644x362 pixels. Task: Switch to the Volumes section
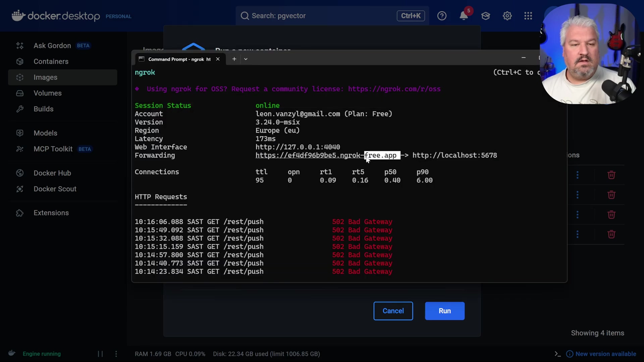(x=47, y=93)
